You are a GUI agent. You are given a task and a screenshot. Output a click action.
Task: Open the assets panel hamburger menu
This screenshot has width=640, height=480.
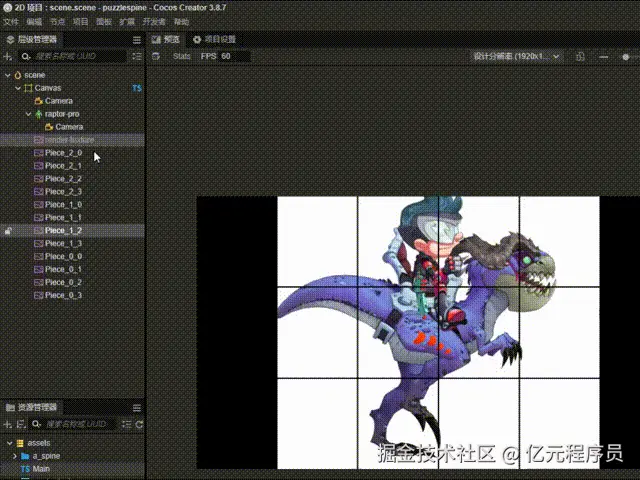(137, 408)
